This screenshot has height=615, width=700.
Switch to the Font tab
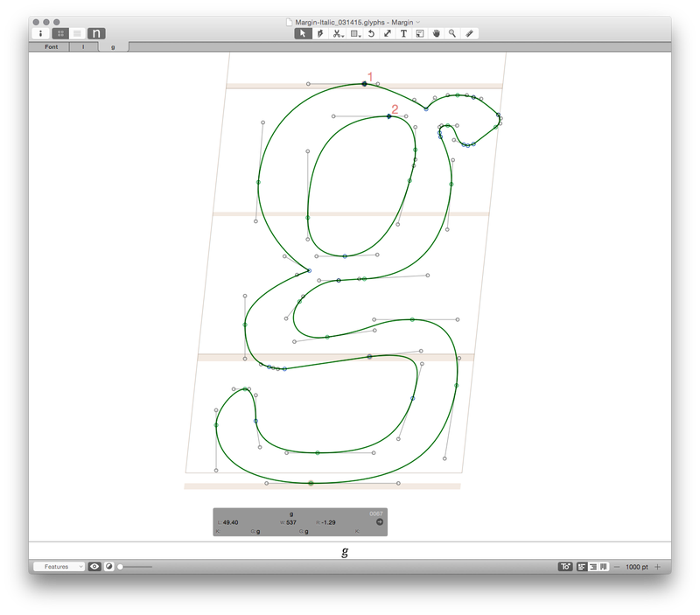click(x=51, y=47)
